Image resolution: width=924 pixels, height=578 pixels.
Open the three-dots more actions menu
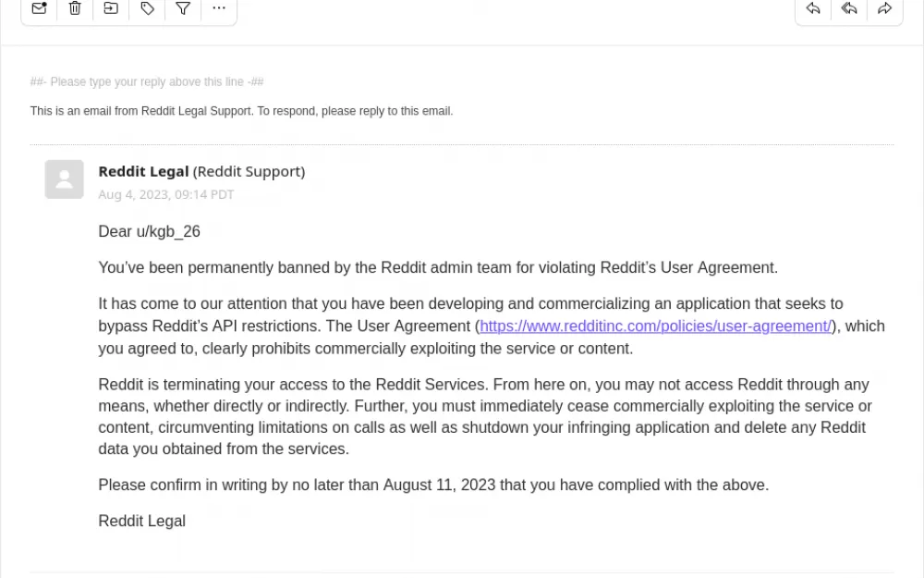pyautogui.click(x=219, y=8)
